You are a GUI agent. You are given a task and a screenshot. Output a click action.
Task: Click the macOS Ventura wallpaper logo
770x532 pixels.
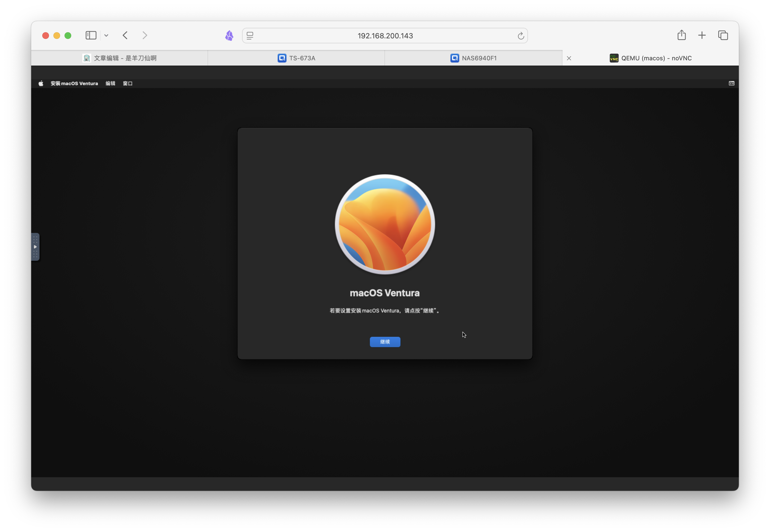point(385,224)
